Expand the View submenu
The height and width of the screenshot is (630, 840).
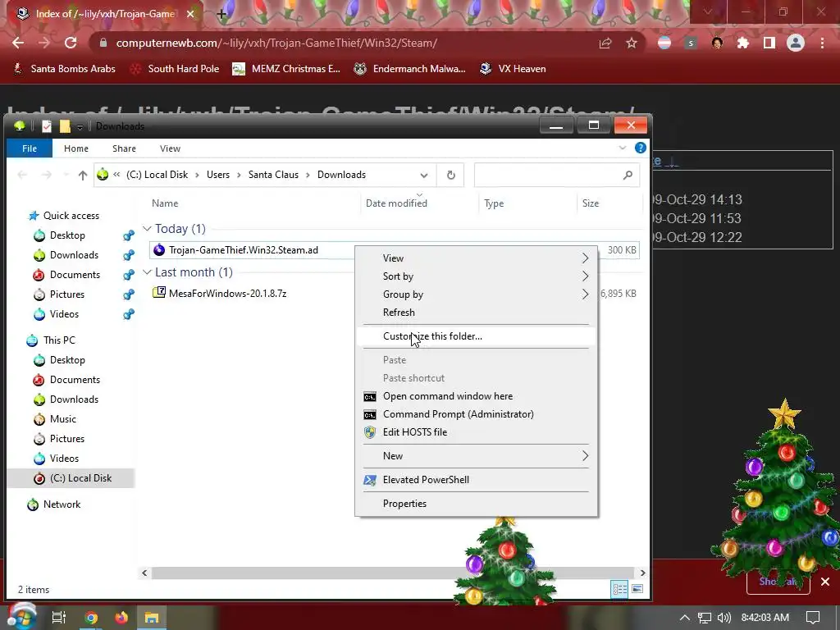pos(476,258)
